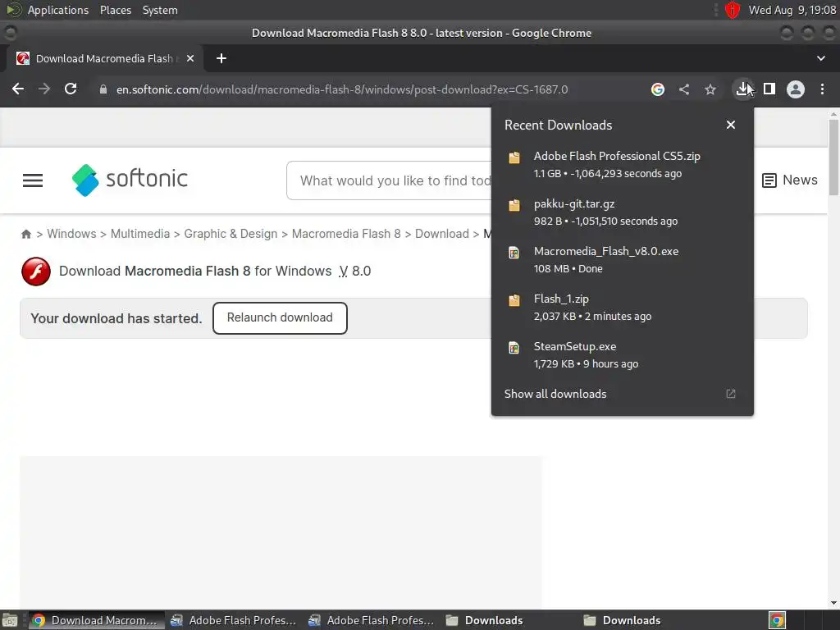Image resolution: width=840 pixels, height=630 pixels.
Task: Open Chrome side panel
Action: coord(769,89)
